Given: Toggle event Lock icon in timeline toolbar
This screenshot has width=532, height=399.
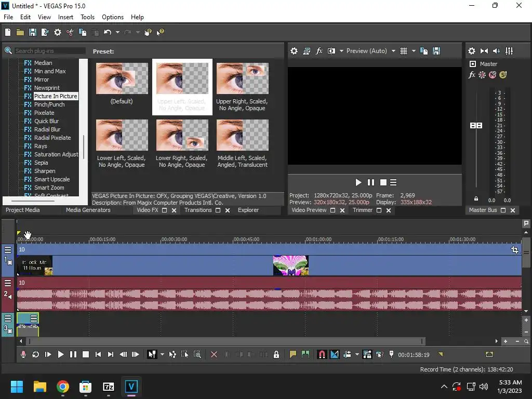Looking at the screenshot, I should [x=276, y=354].
